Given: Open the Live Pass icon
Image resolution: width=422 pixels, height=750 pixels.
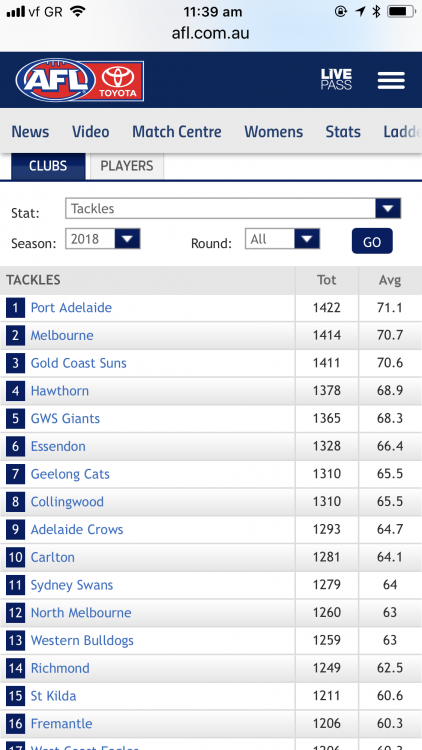Looking at the screenshot, I should 336,80.
